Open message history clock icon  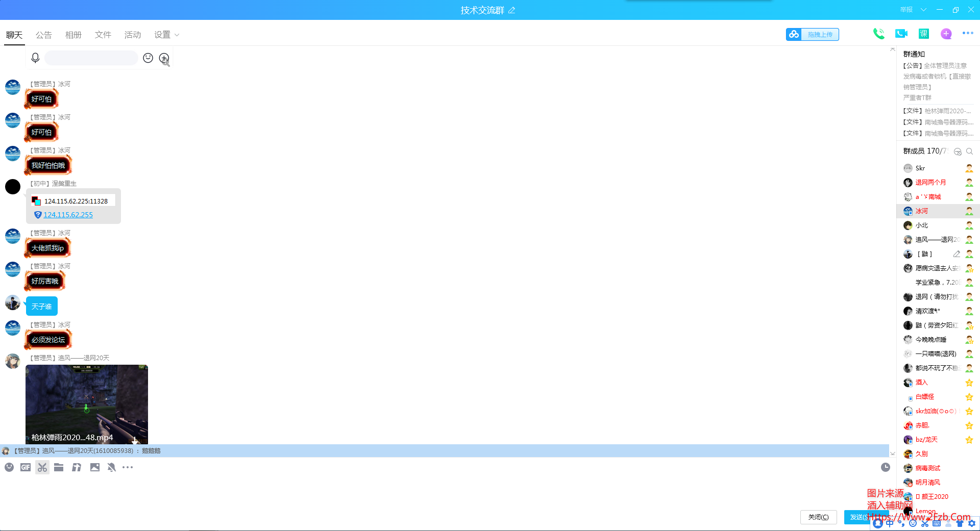[x=886, y=467]
